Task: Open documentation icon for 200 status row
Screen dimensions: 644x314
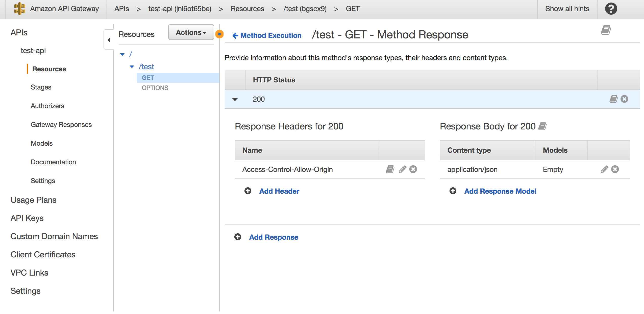Action: coord(613,99)
